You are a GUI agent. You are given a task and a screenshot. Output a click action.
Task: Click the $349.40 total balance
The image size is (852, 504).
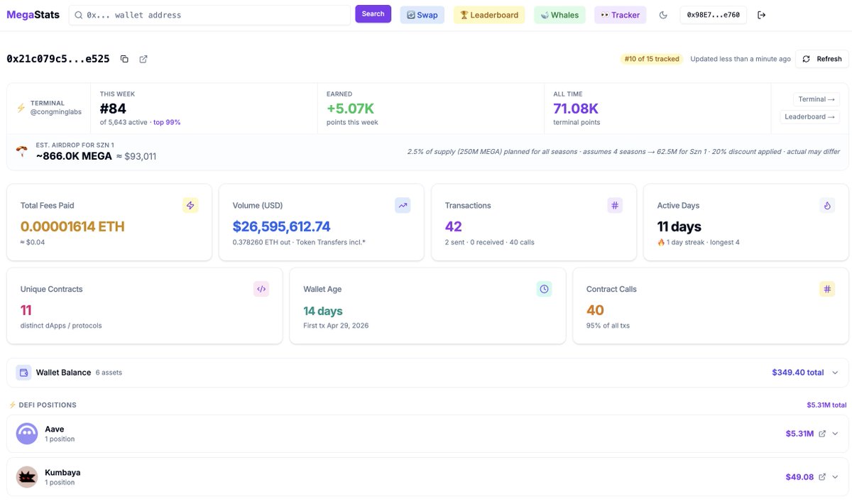798,373
